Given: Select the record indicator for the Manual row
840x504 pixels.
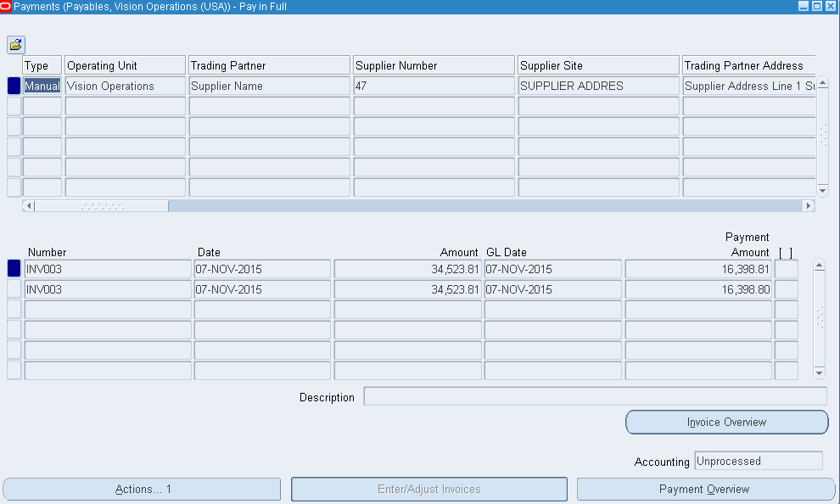Looking at the screenshot, I should 14,86.
